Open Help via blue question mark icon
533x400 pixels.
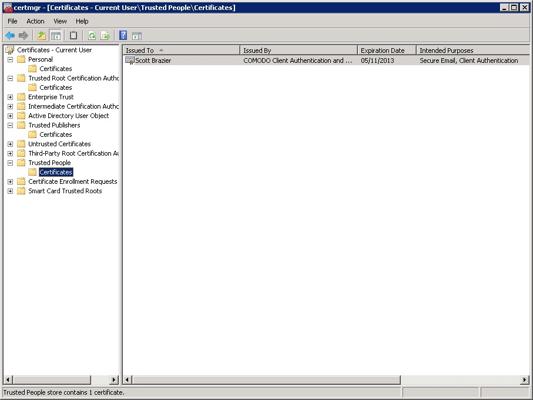(123, 35)
